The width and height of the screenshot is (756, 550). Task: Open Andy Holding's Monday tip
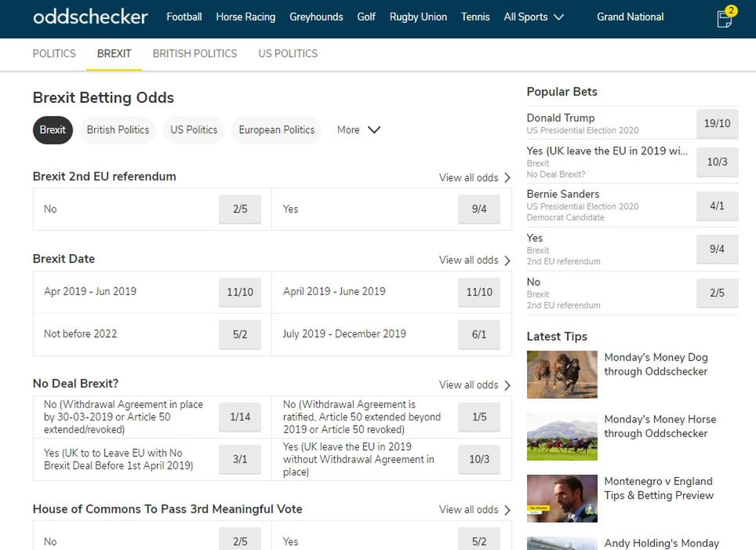click(662, 543)
